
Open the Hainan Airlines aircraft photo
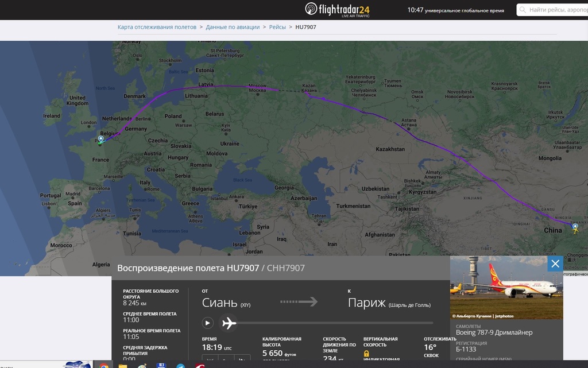pos(506,287)
